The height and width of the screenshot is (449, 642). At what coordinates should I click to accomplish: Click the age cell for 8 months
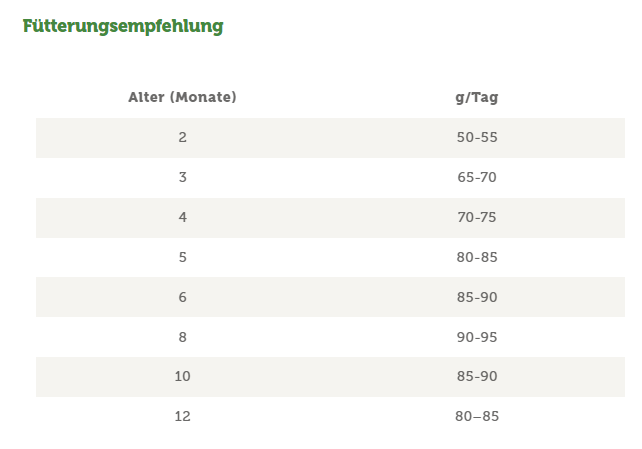(x=182, y=337)
